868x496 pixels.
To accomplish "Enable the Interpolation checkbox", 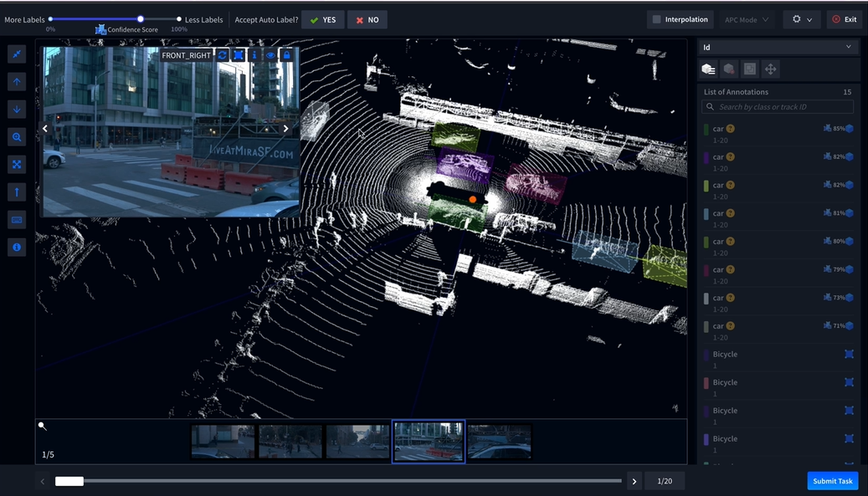I will (x=656, y=19).
